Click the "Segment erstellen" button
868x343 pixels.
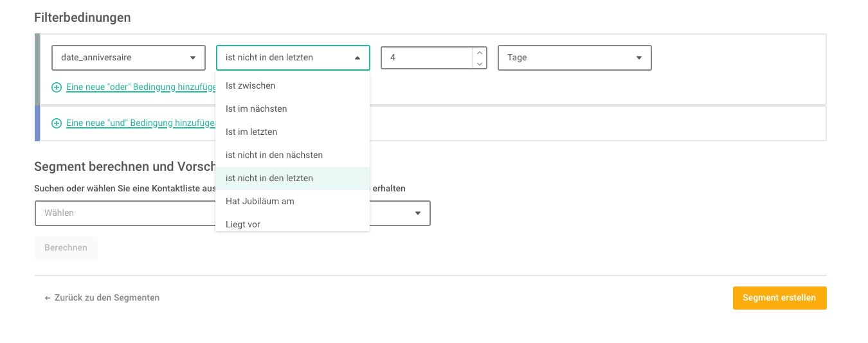779,298
